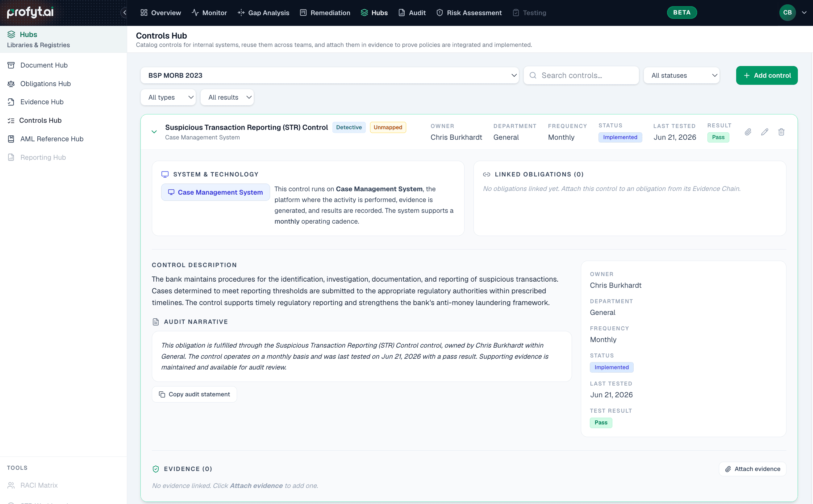The width and height of the screenshot is (813, 504).
Task: Click the Pass result badge in header row
Action: pyautogui.click(x=718, y=137)
